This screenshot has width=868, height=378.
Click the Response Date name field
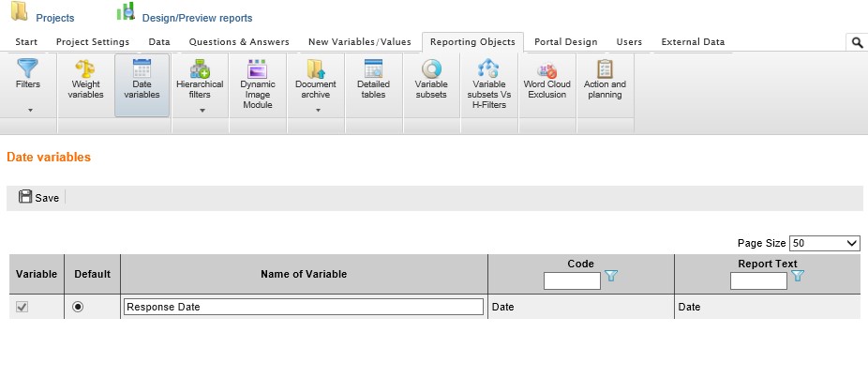303,307
